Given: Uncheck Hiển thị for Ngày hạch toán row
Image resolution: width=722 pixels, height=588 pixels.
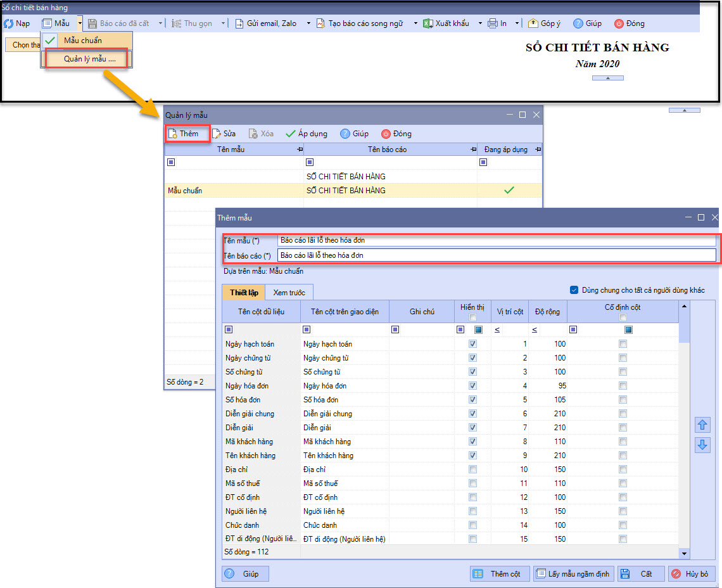Looking at the screenshot, I should click(x=472, y=344).
